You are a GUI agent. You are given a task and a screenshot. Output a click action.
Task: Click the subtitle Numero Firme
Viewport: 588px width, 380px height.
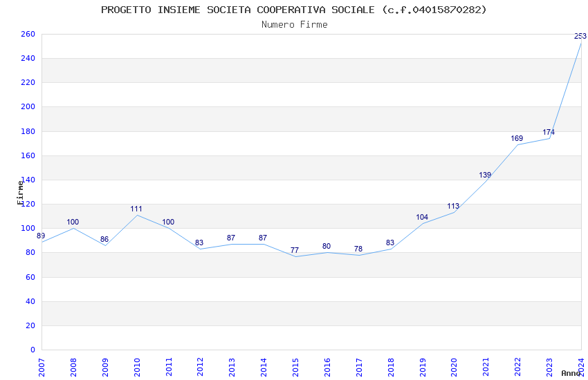pos(295,25)
